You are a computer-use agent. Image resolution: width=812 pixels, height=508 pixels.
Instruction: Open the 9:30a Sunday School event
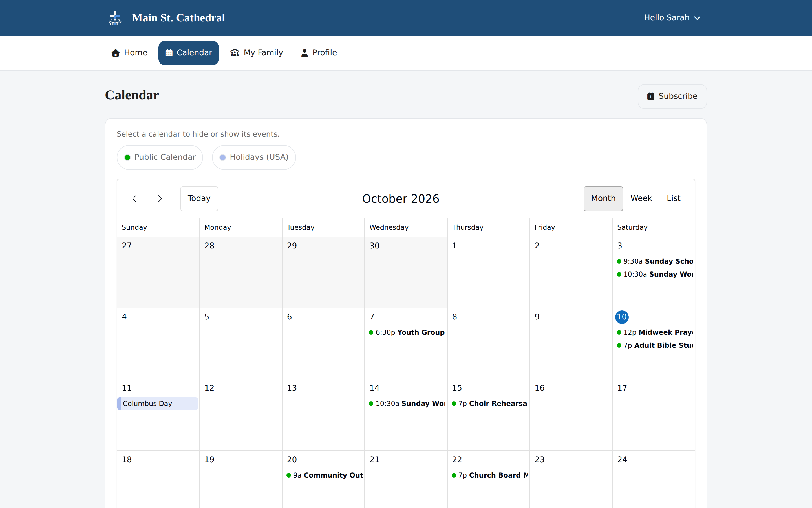click(655, 261)
